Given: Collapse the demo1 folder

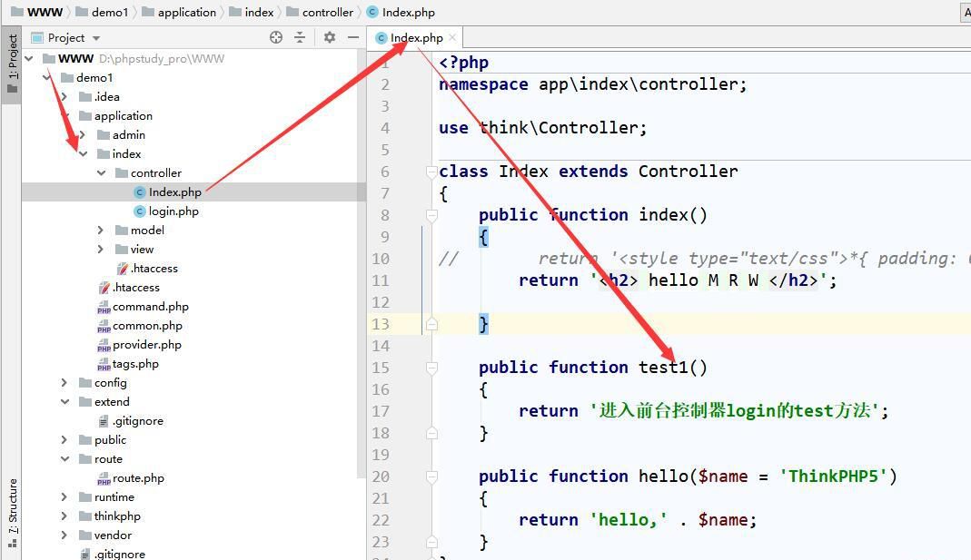Looking at the screenshot, I should click(x=47, y=78).
